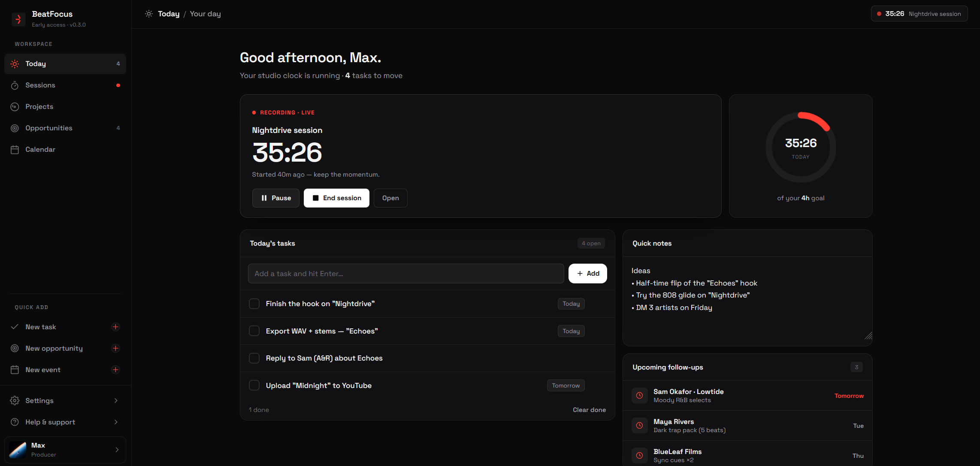Click the Today breadcrumb link
Viewport: 980px width, 466px height.
[x=169, y=14]
